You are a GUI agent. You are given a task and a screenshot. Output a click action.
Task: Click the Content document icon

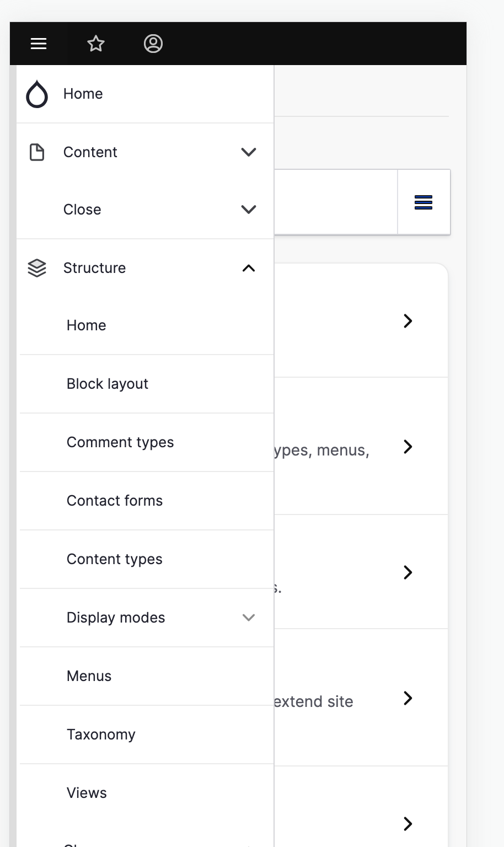click(x=36, y=152)
